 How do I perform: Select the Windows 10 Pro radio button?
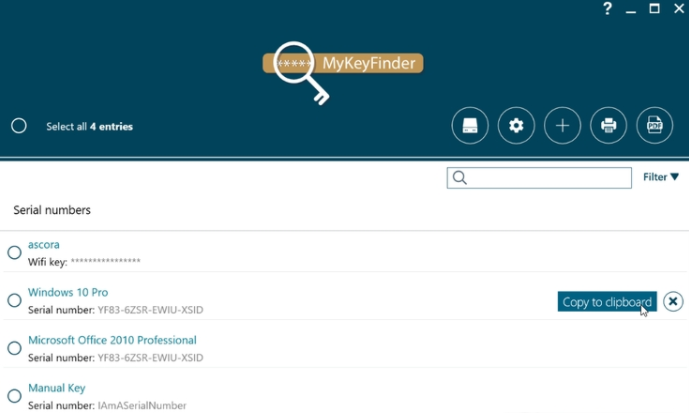[x=15, y=300]
